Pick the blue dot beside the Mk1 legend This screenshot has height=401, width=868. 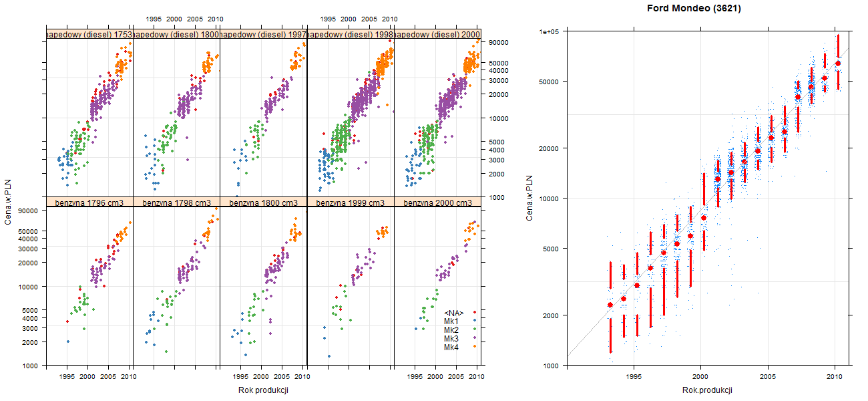[x=473, y=321]
